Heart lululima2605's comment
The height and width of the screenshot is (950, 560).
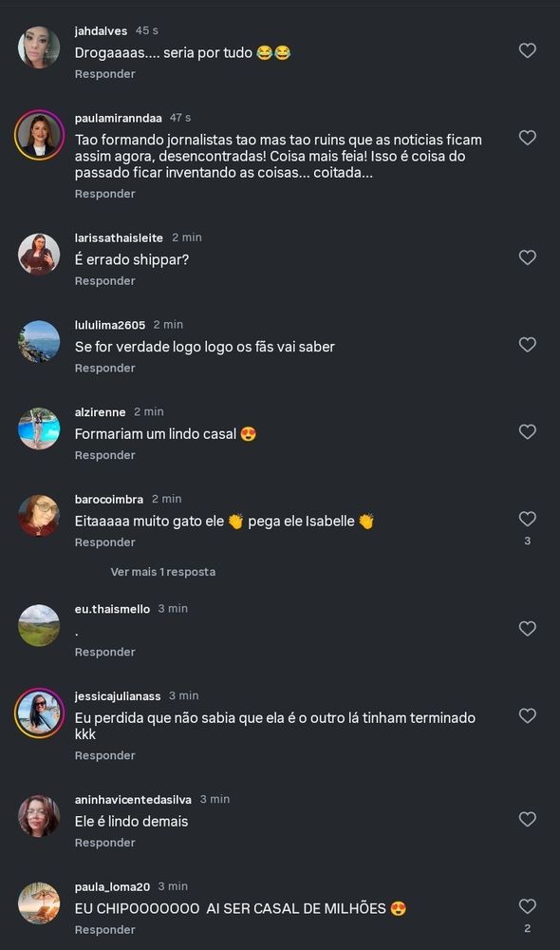click(x=528, y=345)
